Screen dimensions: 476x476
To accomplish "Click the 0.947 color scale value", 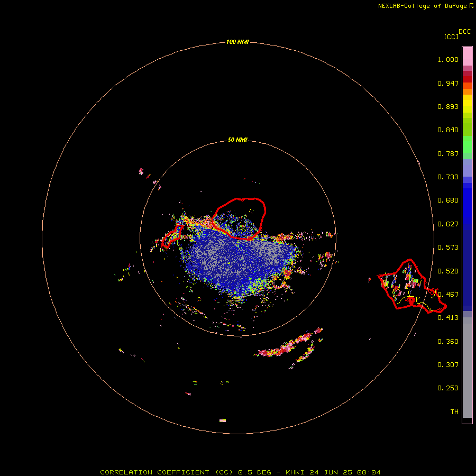I will (448, 83).
